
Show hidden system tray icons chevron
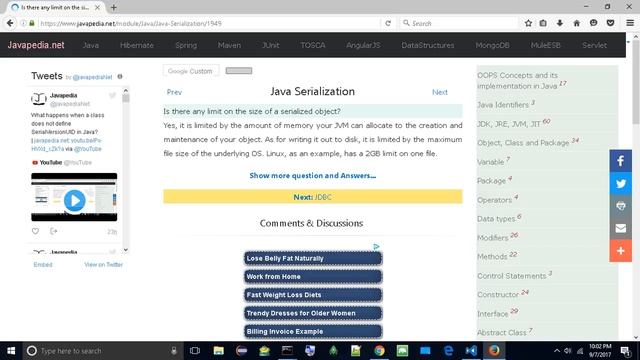click(557, 351)
